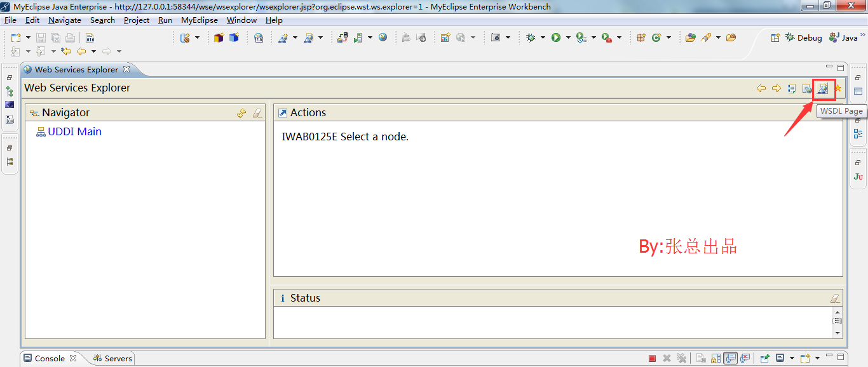
Task: Click the Open Perspective icon
Action: pyautogui.click(x=775, y=38)
